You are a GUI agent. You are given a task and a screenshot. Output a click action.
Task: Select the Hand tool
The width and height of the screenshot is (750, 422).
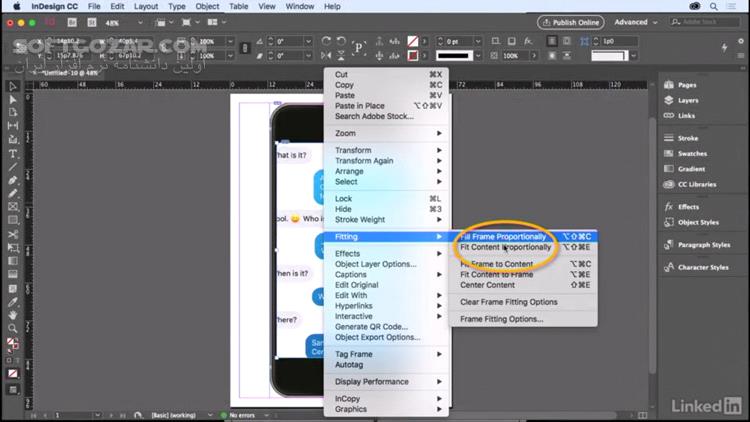click(13, 315)
